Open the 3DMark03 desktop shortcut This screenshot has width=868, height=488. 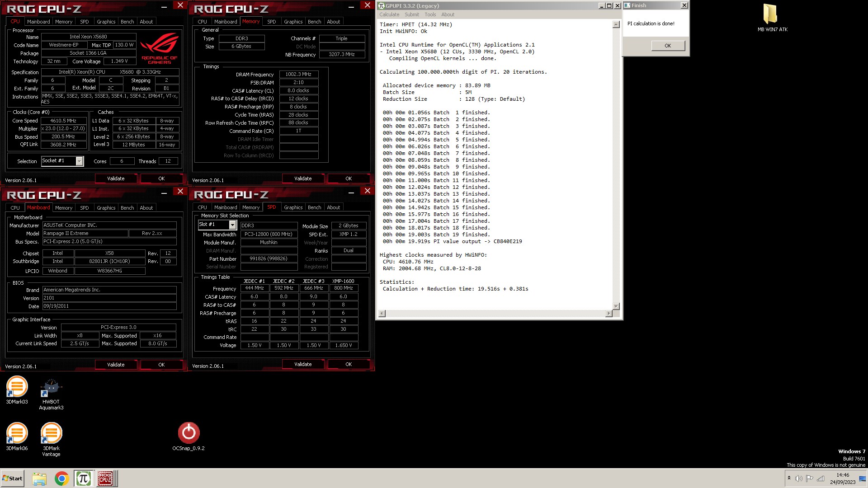(x=17, y=390)
